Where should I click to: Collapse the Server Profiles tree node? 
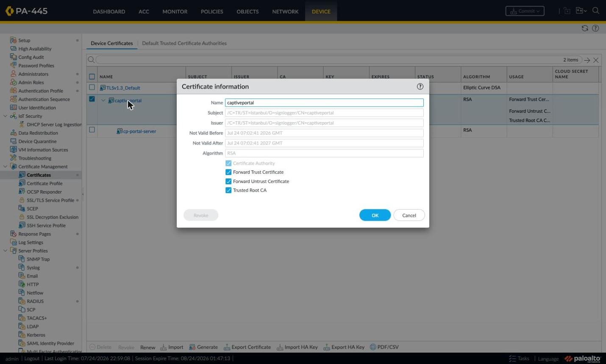(5, 251)
